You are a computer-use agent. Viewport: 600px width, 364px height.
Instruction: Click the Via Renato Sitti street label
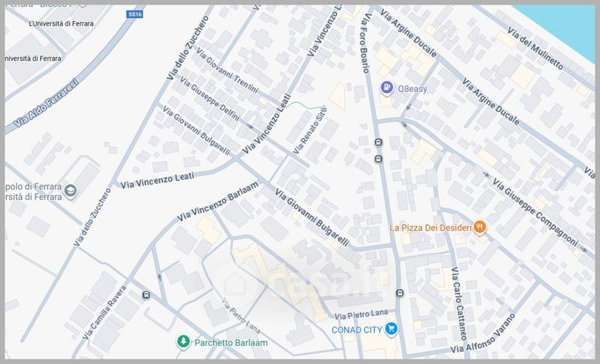click(x=310, y=130)
